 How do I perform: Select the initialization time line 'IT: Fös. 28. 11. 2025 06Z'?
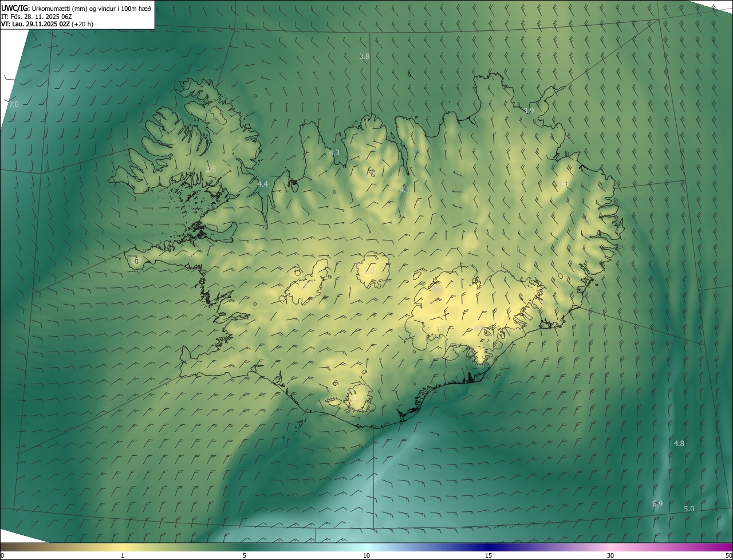37,16
